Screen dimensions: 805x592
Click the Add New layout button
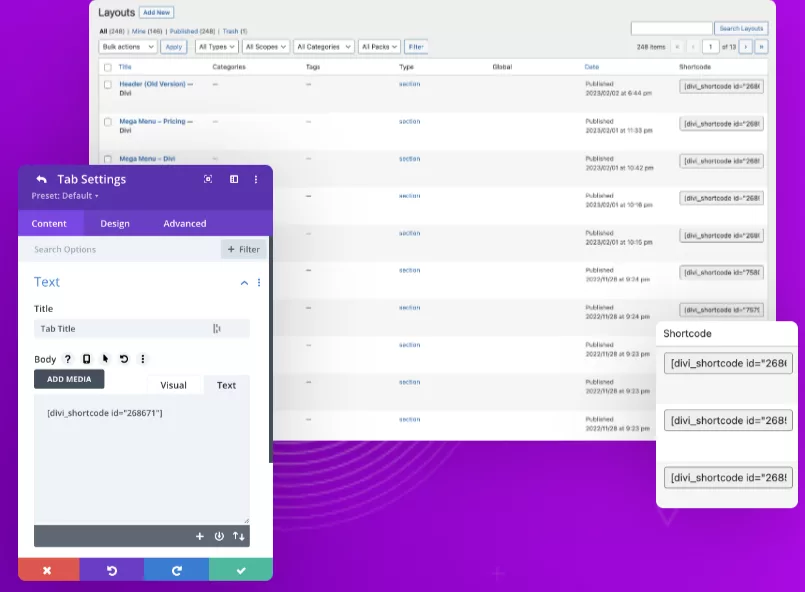click(157, 12)
